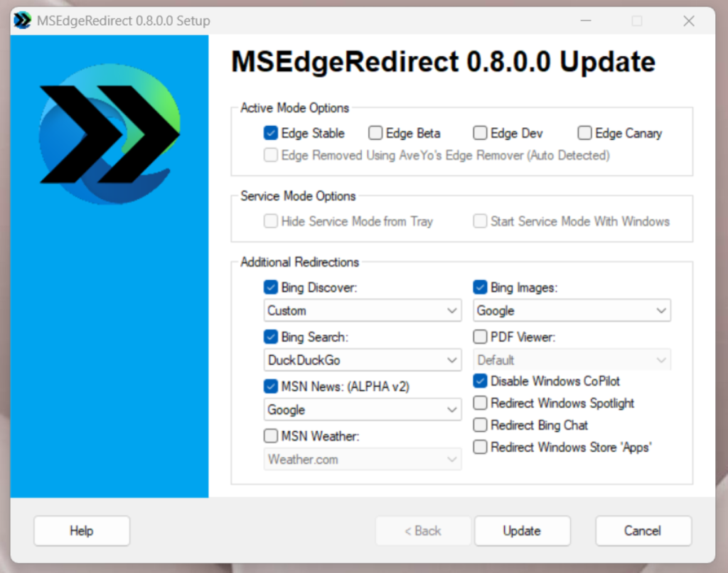Image resolution: width=728 pixels, height=573 pixels.
Task: Enable the Edge Beta option
Action: (375, 133)
